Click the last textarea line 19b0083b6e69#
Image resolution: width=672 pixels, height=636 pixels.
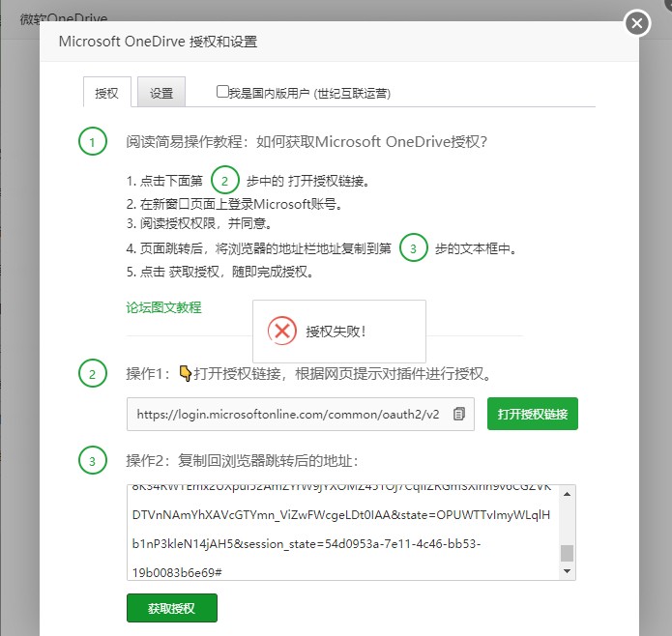coord(177,572)
